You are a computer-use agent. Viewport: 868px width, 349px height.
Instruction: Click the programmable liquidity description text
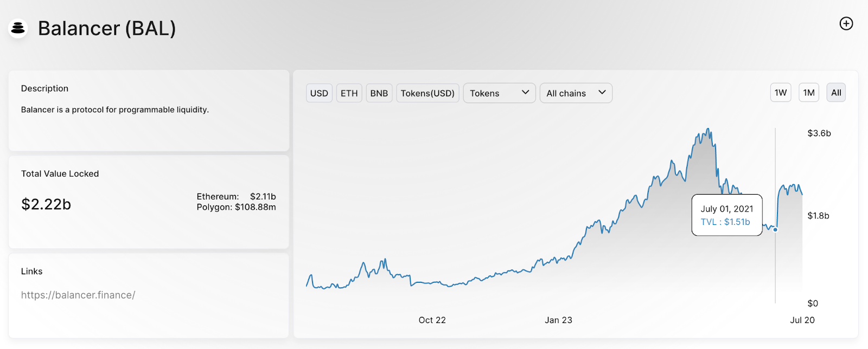(x=115, y=109)
